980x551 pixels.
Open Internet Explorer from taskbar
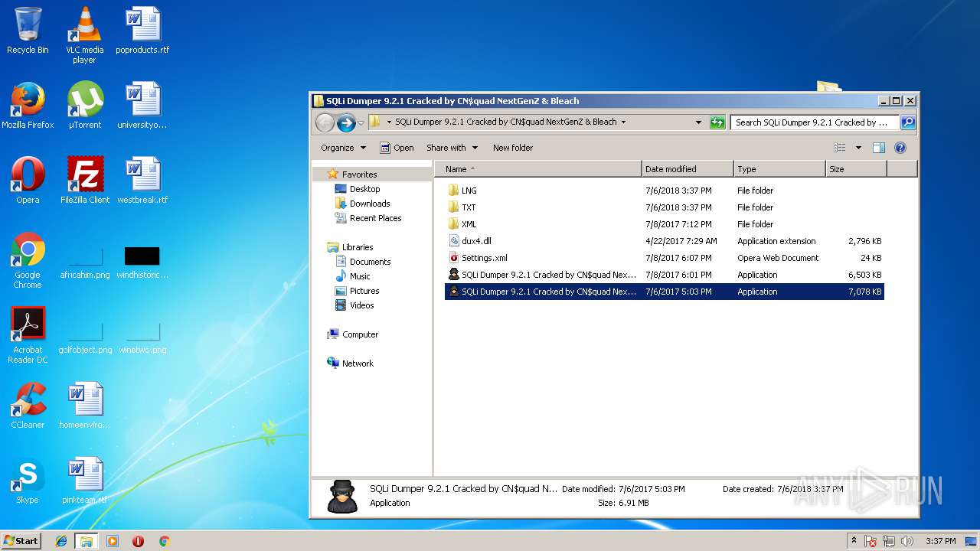pyautogui.click(x=61, y=541)
